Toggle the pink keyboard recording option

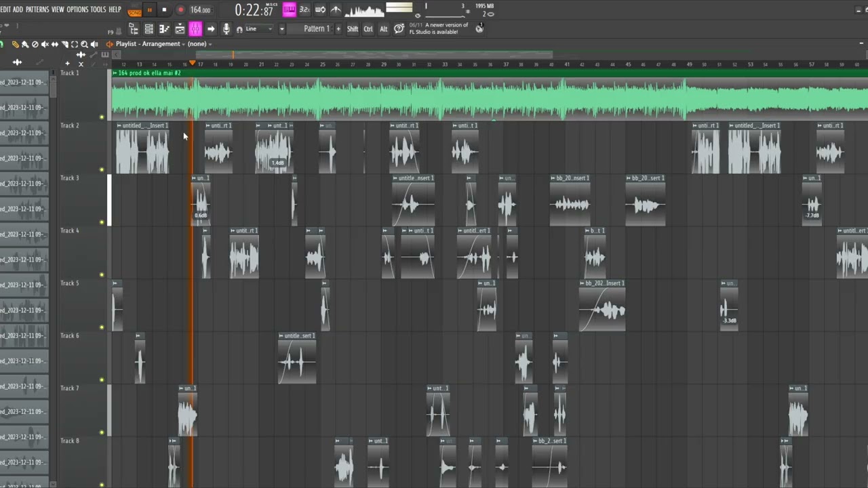pos(290,9)
